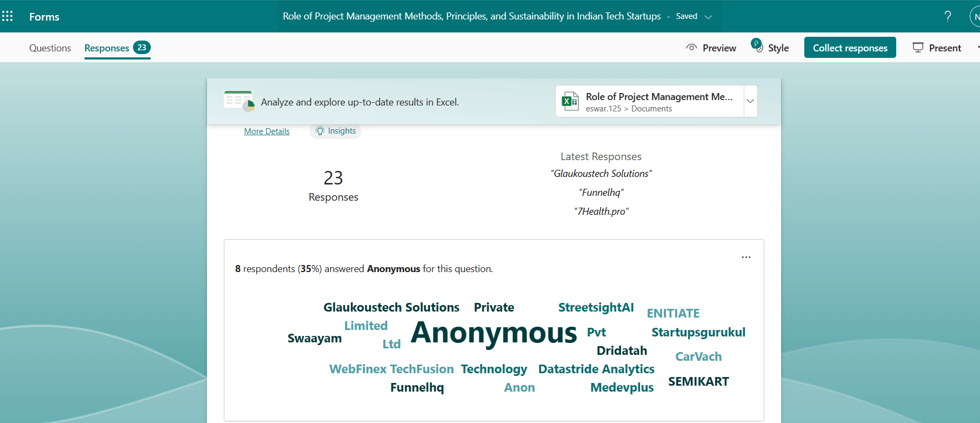Switch to the Questions tab
980x423 pixels.
coord(50,48)
